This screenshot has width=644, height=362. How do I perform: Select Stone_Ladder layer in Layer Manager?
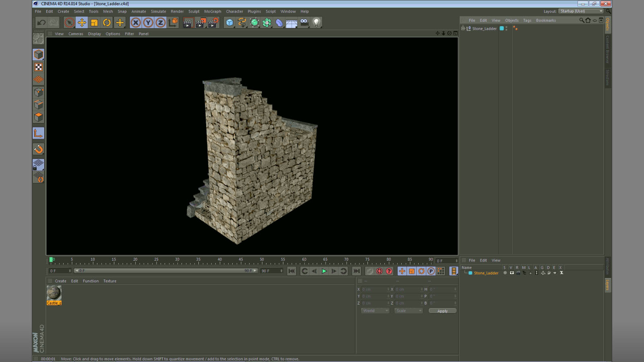(x=486, y=273)
